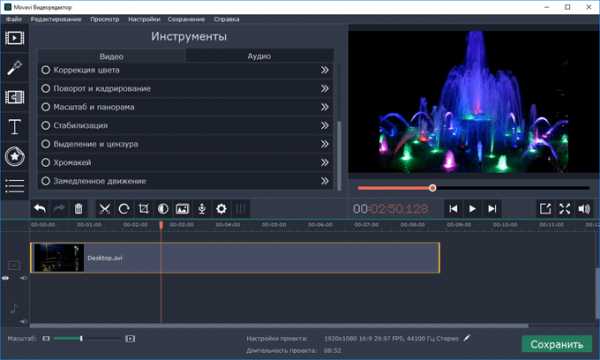
Task: Select the crop tool
Action: tap(143, 209)
